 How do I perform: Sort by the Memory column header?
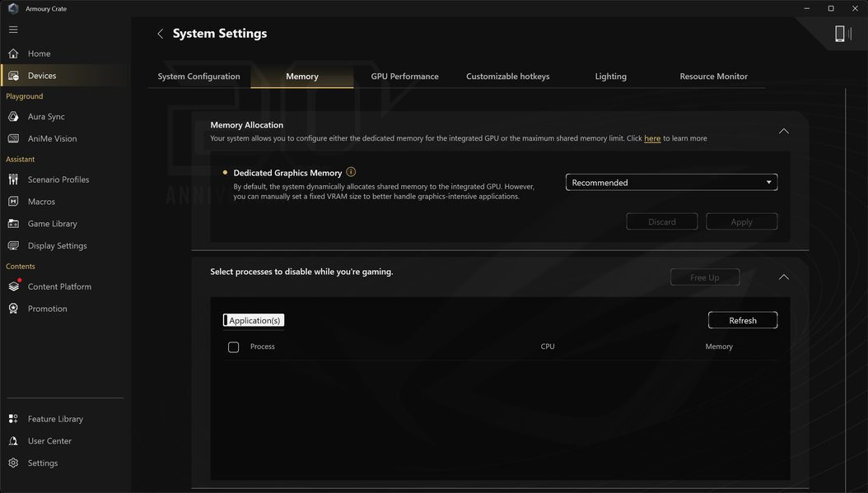(719, 346)
